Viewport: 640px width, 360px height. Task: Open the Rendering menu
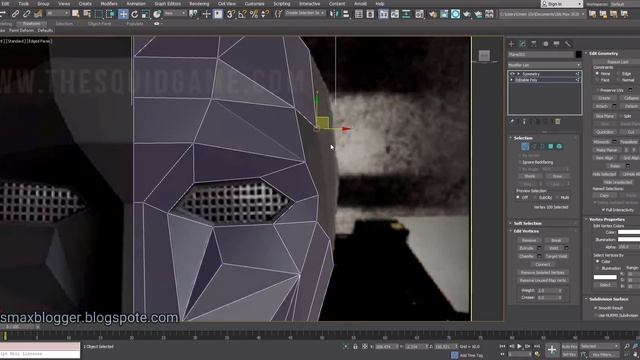[199, 4]
